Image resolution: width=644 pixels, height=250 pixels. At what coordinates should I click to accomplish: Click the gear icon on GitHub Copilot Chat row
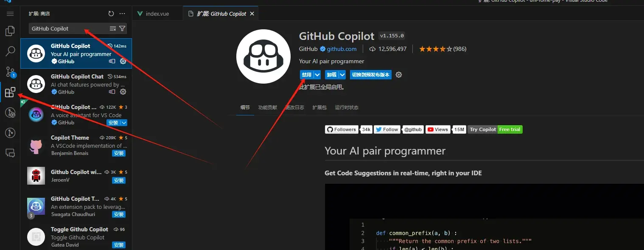click(123, 92)
